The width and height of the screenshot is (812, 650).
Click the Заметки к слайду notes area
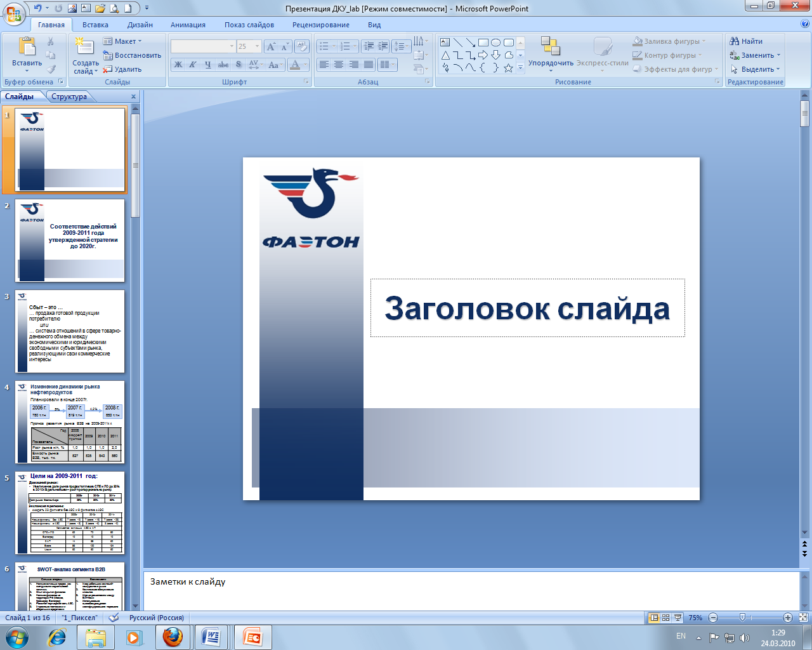471,590
